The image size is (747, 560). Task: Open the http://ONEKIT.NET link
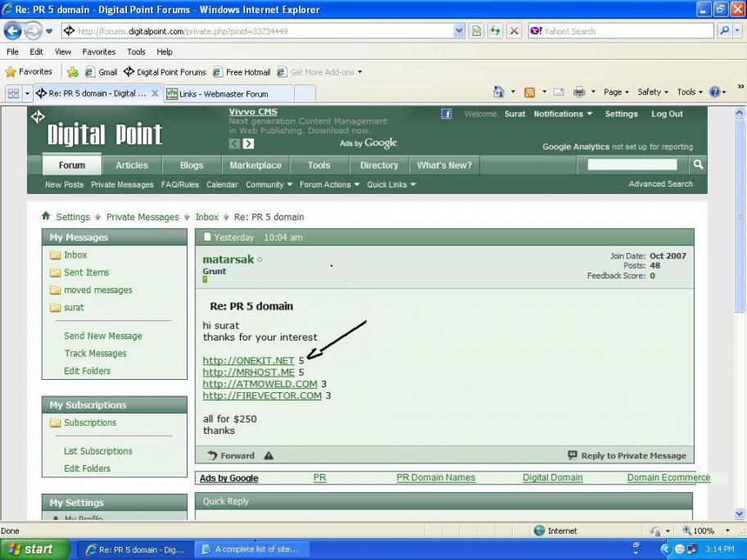(248, 360)
